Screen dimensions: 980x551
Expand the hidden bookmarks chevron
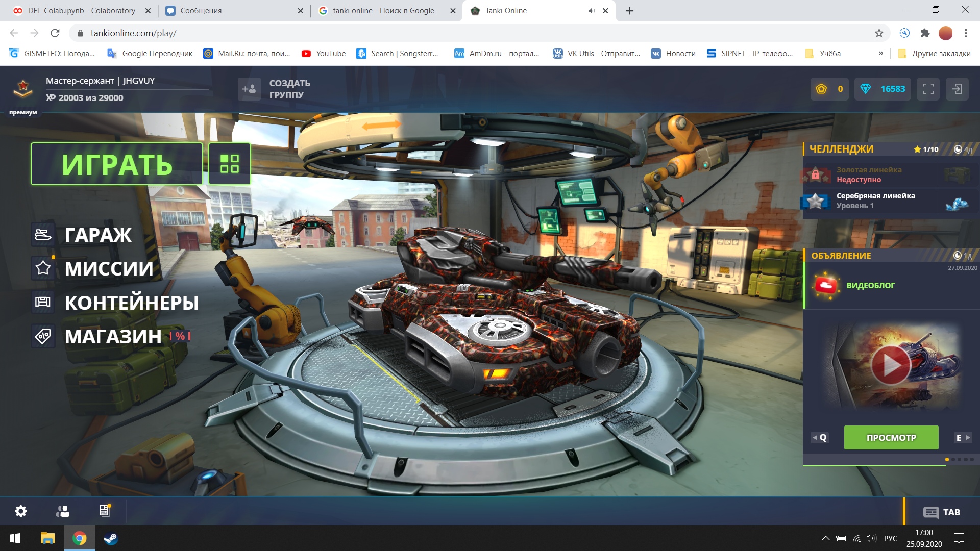[x=881, y=54]
